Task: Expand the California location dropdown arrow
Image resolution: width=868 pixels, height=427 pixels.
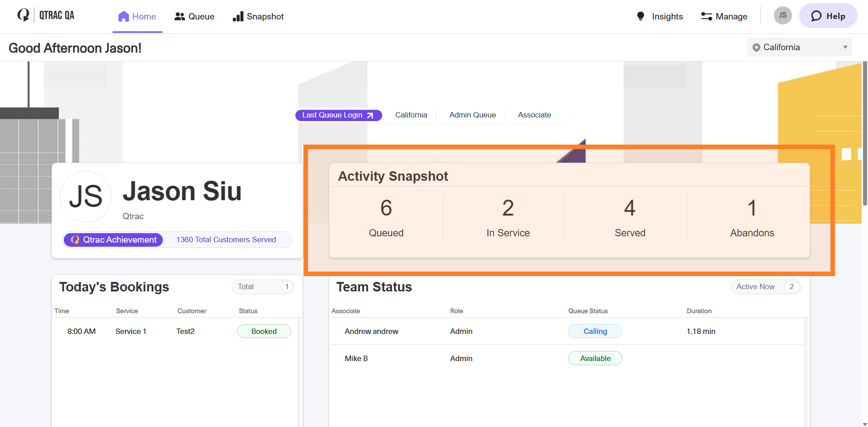Action: point(845,47)
